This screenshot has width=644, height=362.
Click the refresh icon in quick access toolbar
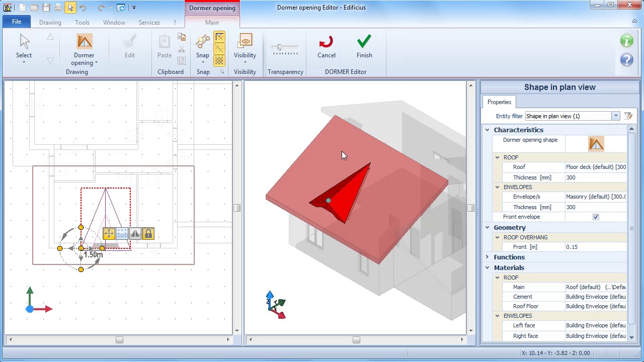coord(121,8)
